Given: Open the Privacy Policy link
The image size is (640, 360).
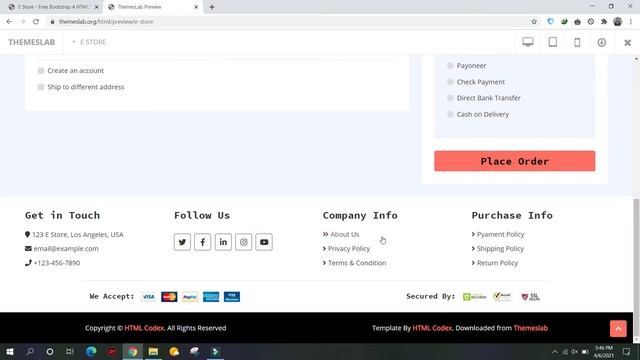Looking at the screenshot, I should pyautogui.click(x=349, y=249).
